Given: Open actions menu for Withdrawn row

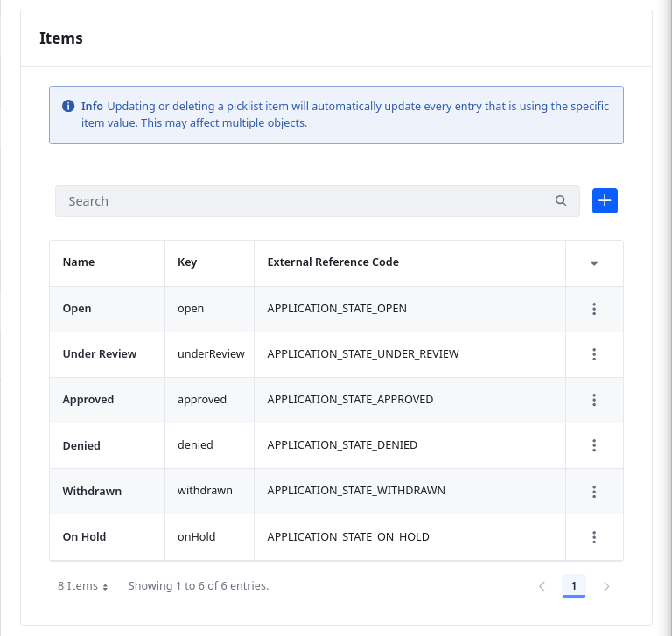Looking at the screenshot, I should [594, 491].
